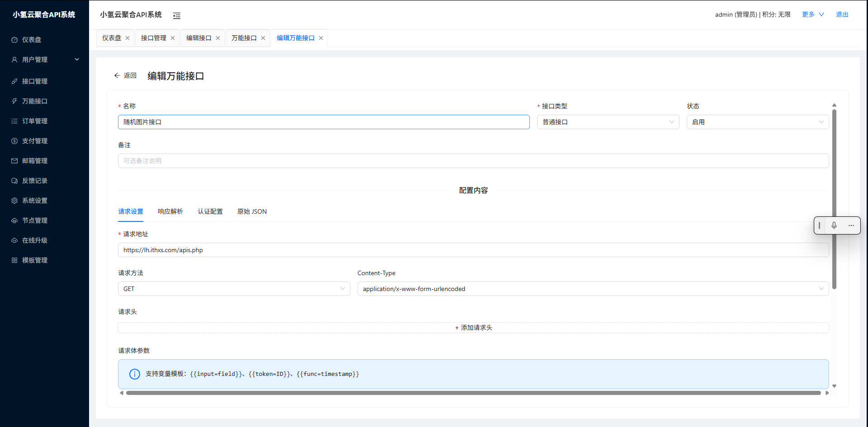Viewport: 868px width, 427px height.
Task: Switch to the 响应解析 tab
Action: click(x=170, y=211)
